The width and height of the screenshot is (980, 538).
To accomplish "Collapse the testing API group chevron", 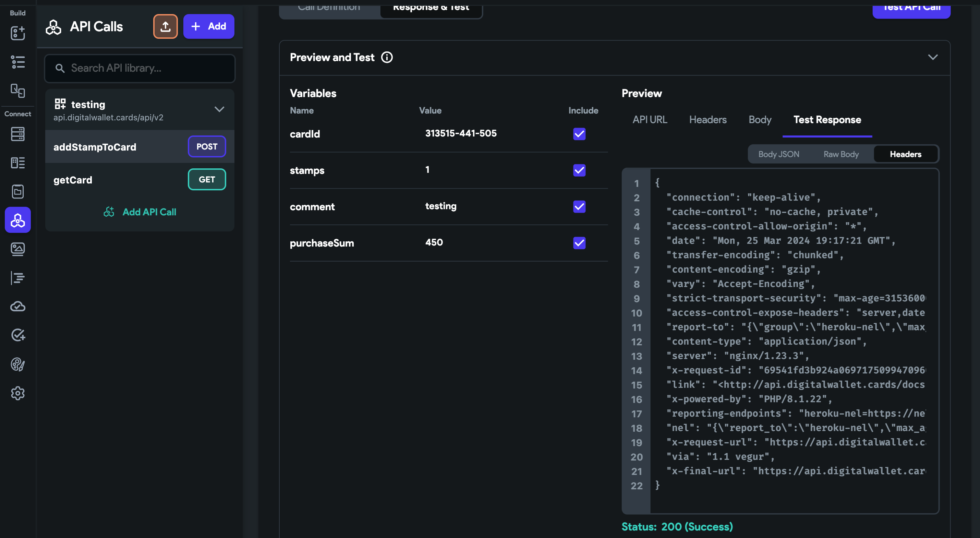I will click(219, 109).
